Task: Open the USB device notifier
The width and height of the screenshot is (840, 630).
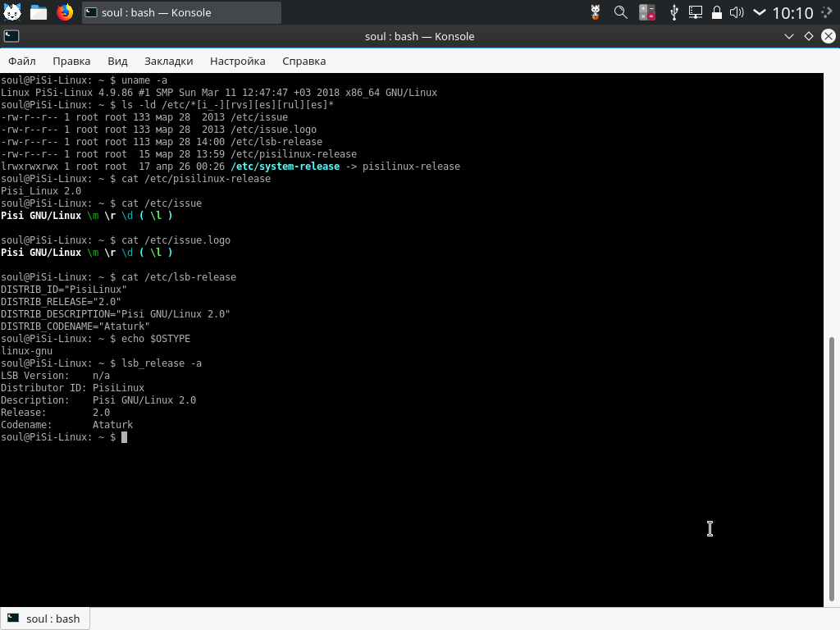Action: pos(674,12)
